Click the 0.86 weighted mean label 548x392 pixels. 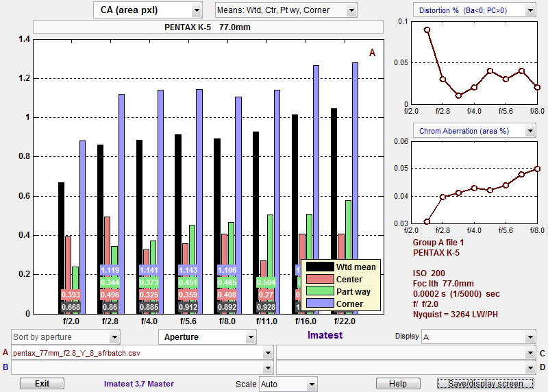pyautogui.click(x=110, y=308)
